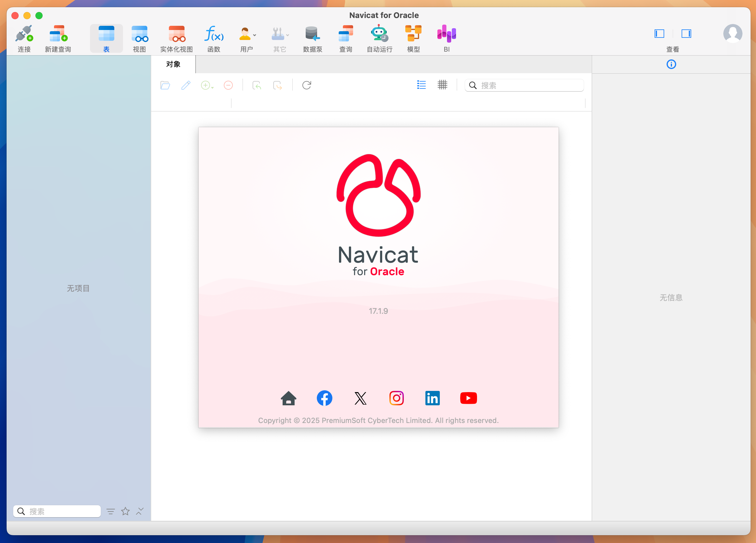Expand the 用户 (User) dropdown arrow

(x=254, y=35)
